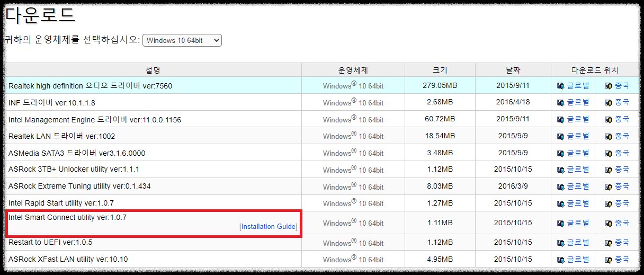The height and width of the screenshot is (275, 644).
Task: Click the 글로벌 download icon for ASRock Extreme Tuning utility
Action: click(561, 187)
